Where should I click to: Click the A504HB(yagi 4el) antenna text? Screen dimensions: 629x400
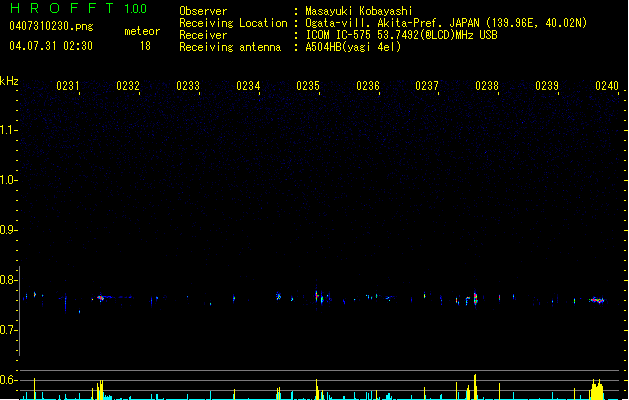point(353,47)
